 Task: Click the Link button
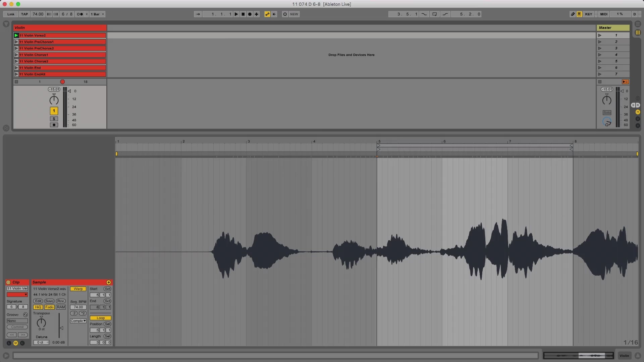(x=11, y=14)
